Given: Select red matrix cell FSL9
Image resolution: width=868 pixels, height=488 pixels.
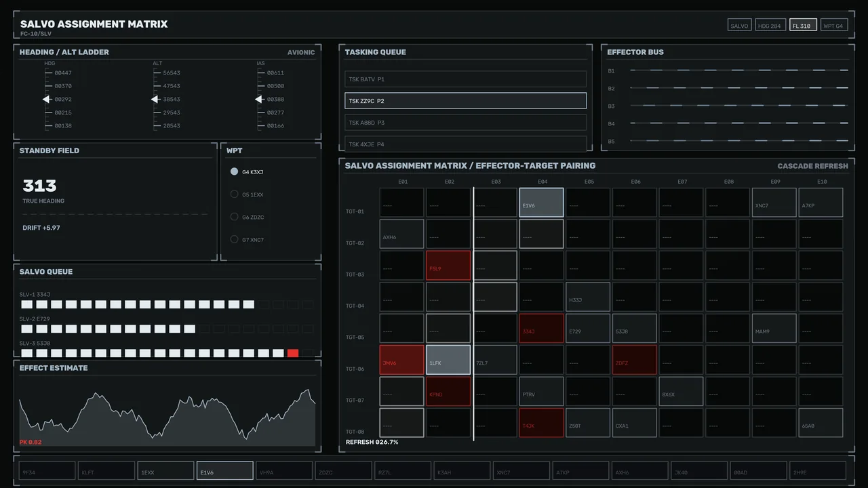Looking at the screenshot, I should point(448,266).
